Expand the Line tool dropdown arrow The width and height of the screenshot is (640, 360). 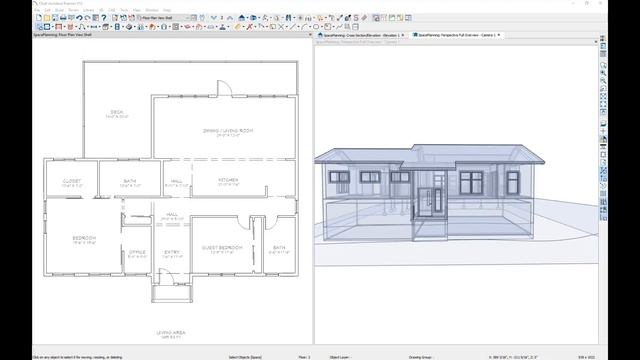298,27
